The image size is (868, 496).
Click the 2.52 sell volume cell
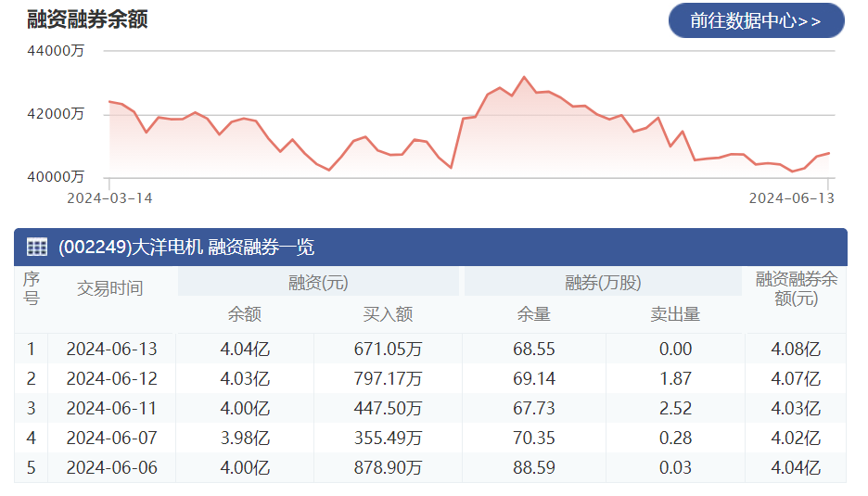tap(675, 409)
